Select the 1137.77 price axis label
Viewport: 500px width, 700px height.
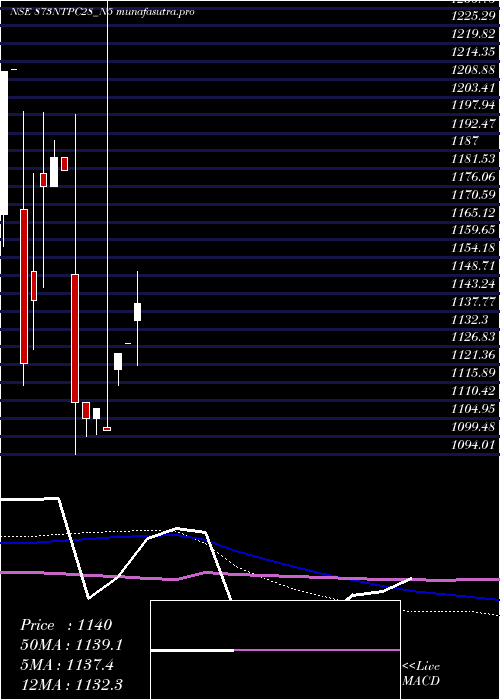pos(473,301)
